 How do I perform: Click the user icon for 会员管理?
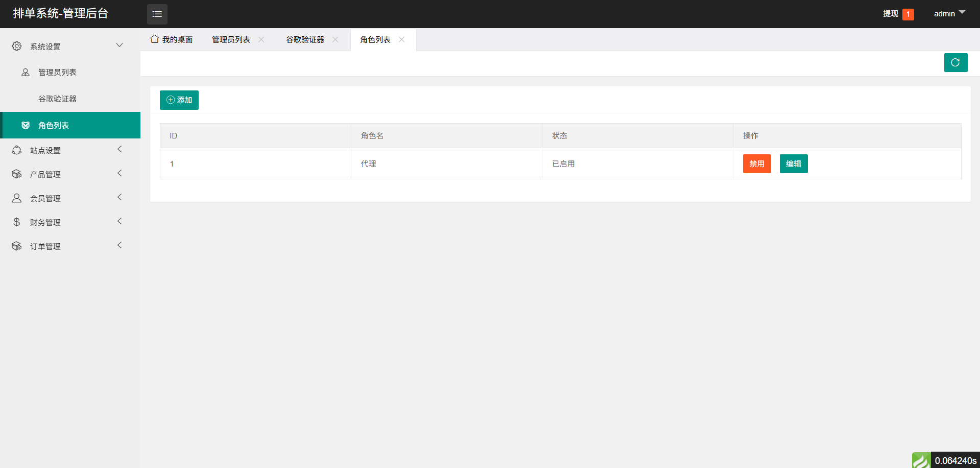click(17, 198)
